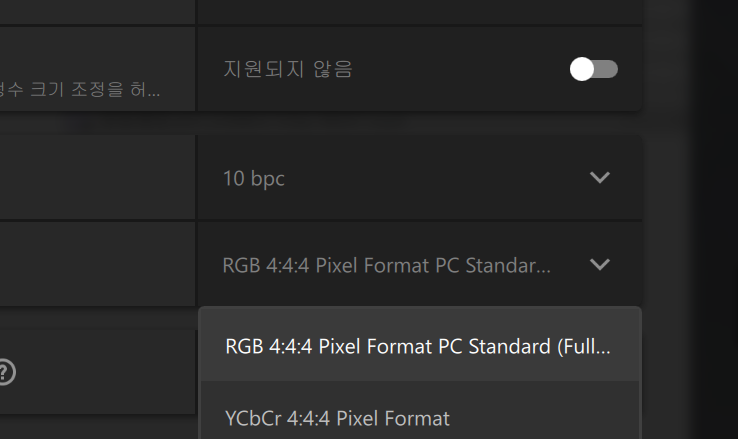
Task: Click the 지원되지 않음 status label
Action: tap(288, 70)
